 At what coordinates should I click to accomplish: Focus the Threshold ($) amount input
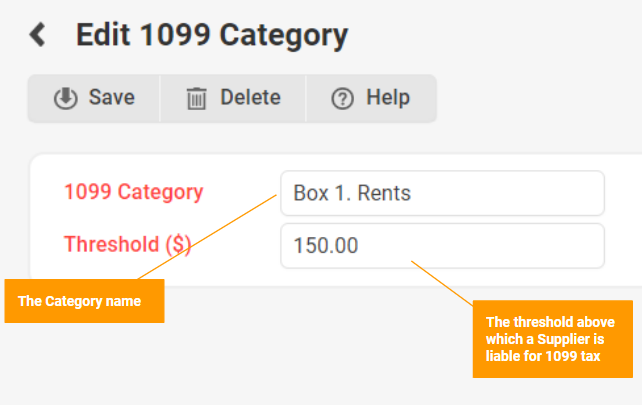[x=442, y=246]
